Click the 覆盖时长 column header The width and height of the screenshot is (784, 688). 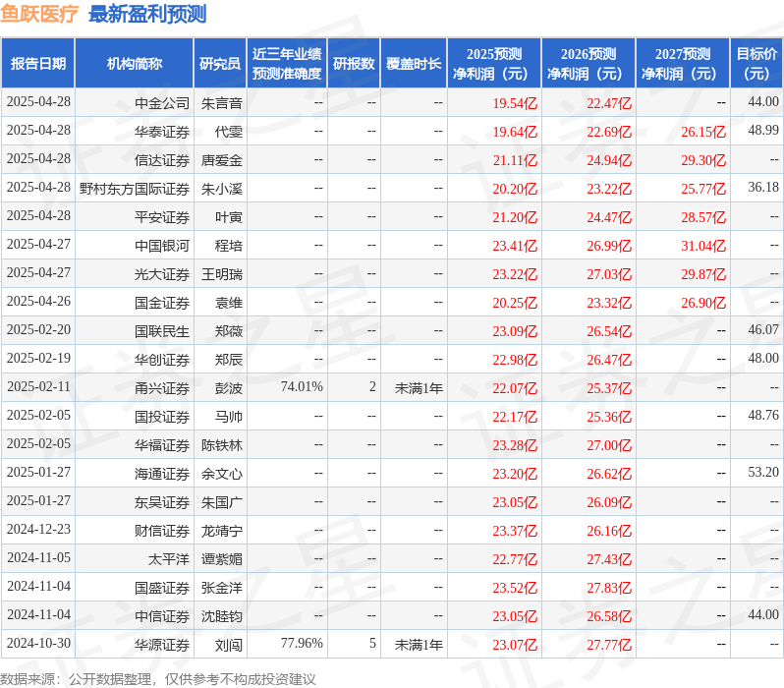pos(414,64)
